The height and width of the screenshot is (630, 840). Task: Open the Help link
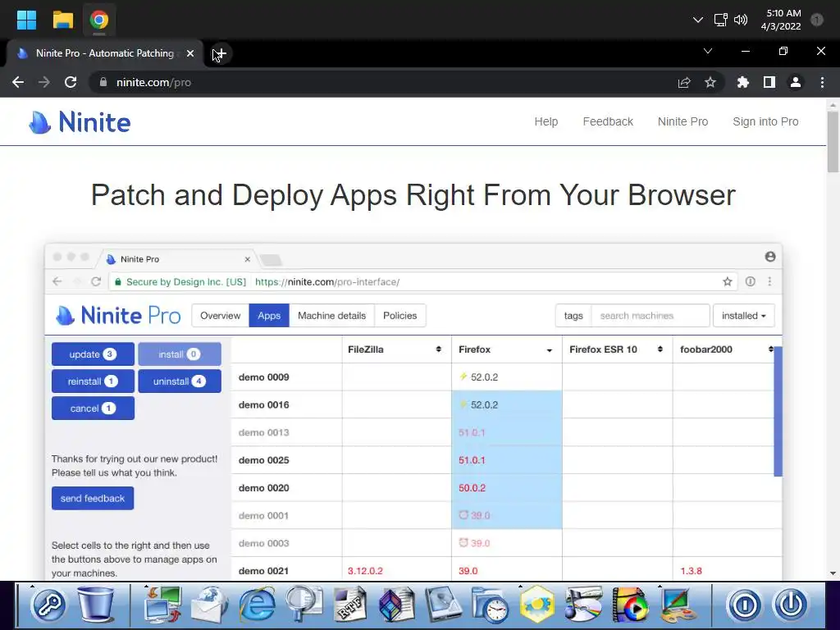546,121
